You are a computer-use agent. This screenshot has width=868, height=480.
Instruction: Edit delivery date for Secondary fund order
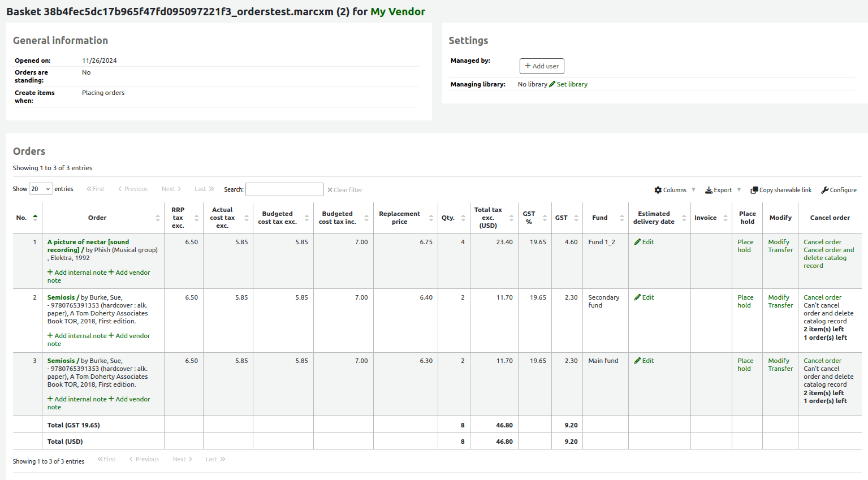pos(644,297)
